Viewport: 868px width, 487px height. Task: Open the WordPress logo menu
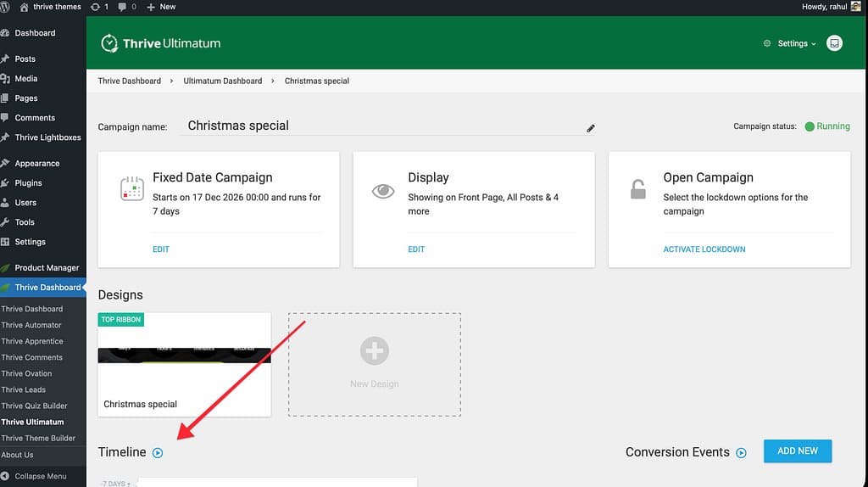(8, 7)
